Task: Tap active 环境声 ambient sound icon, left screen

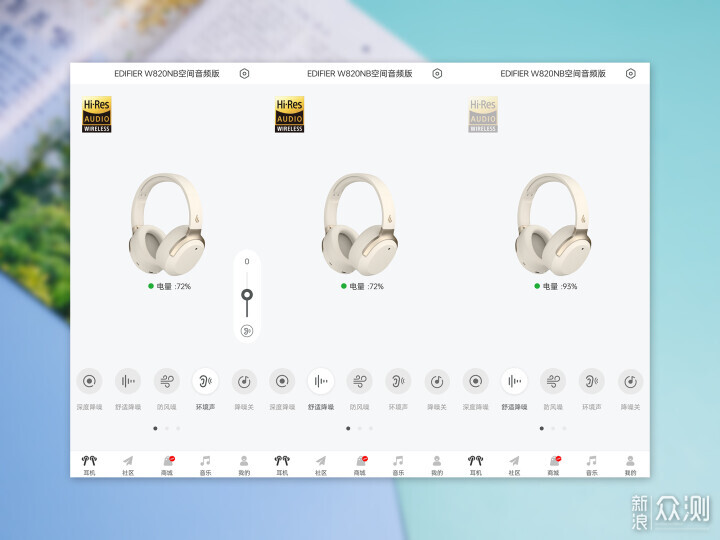Action: click(205, 381)
